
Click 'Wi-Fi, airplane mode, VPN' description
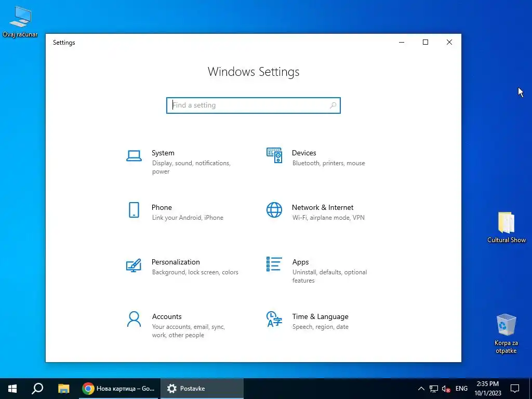[x=328, y=218]
